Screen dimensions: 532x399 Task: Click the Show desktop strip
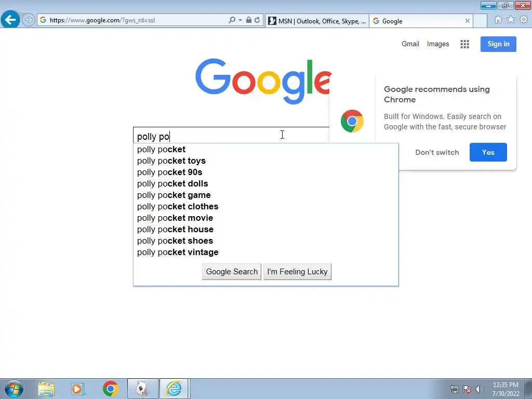pos(528,389)
